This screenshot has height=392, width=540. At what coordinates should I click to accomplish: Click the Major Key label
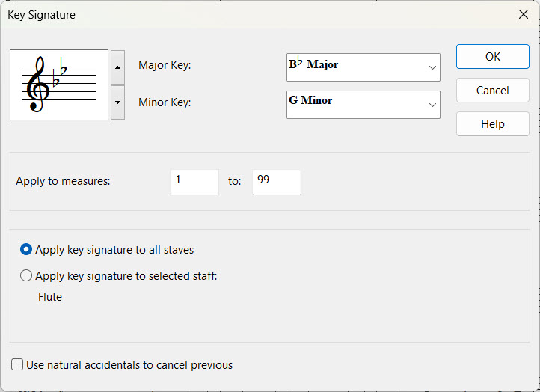pos(165,66)
